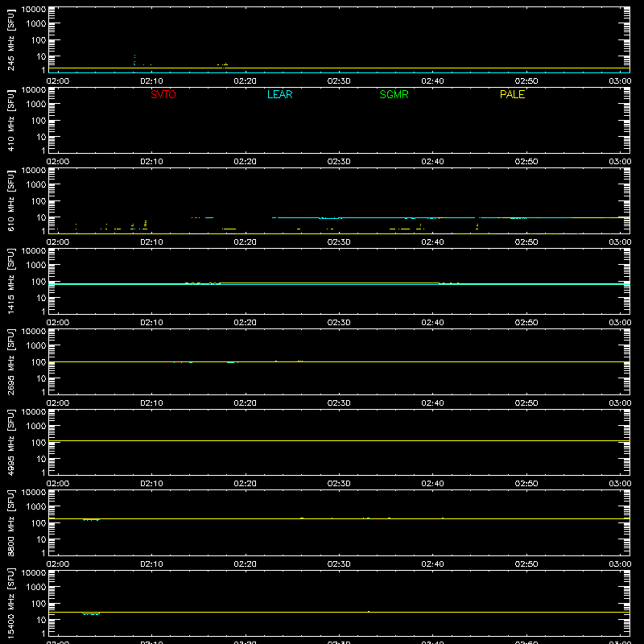644x644 pixels.
Task: Select the 610 MHz [SFU] axis label
Action: [10, 200]
